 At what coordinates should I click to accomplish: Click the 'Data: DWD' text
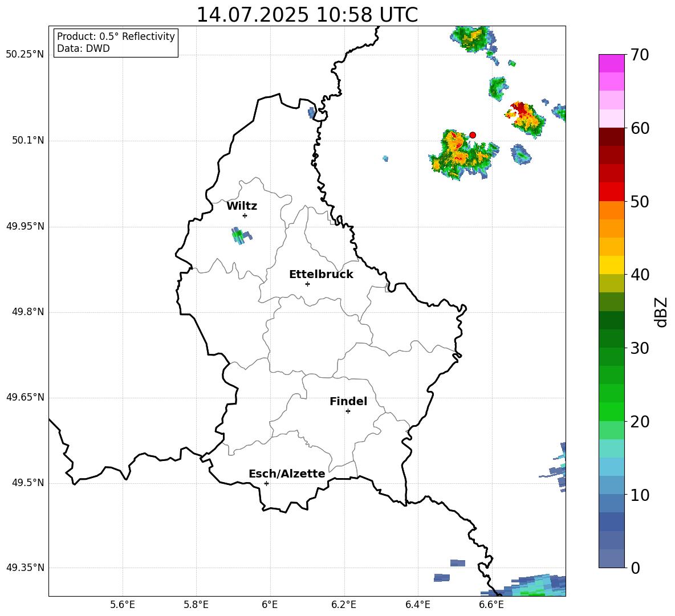click(x=83, y=48)
